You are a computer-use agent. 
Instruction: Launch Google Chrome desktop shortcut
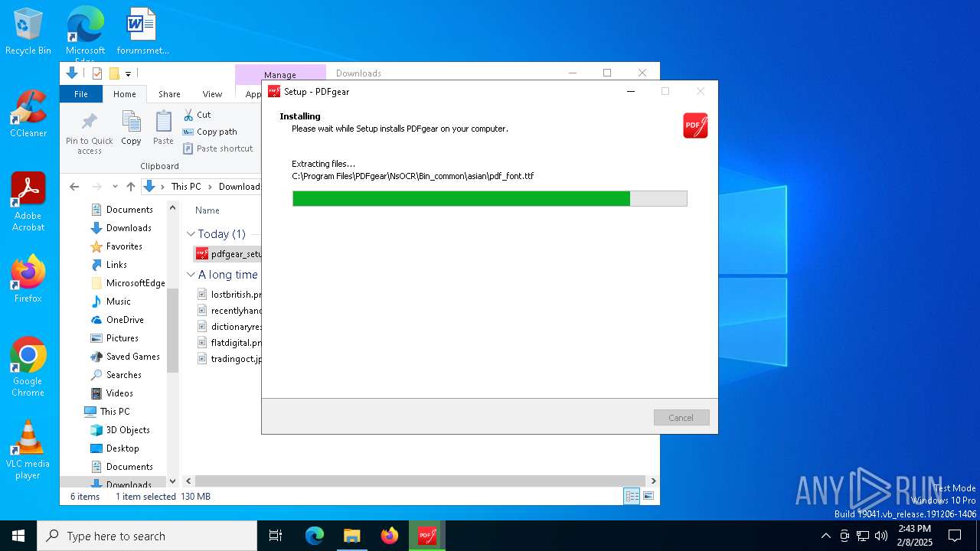click(x=28, y=367)
